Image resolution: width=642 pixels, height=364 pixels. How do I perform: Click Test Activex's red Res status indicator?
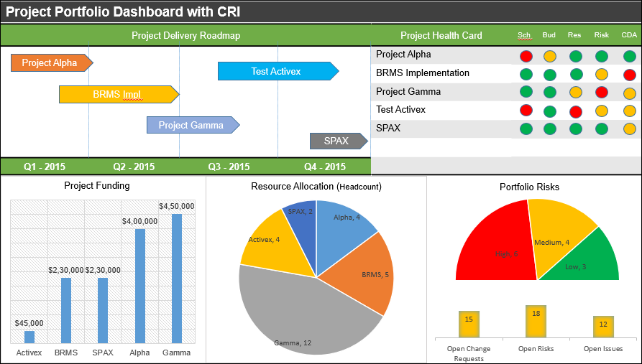coord(575,111)
